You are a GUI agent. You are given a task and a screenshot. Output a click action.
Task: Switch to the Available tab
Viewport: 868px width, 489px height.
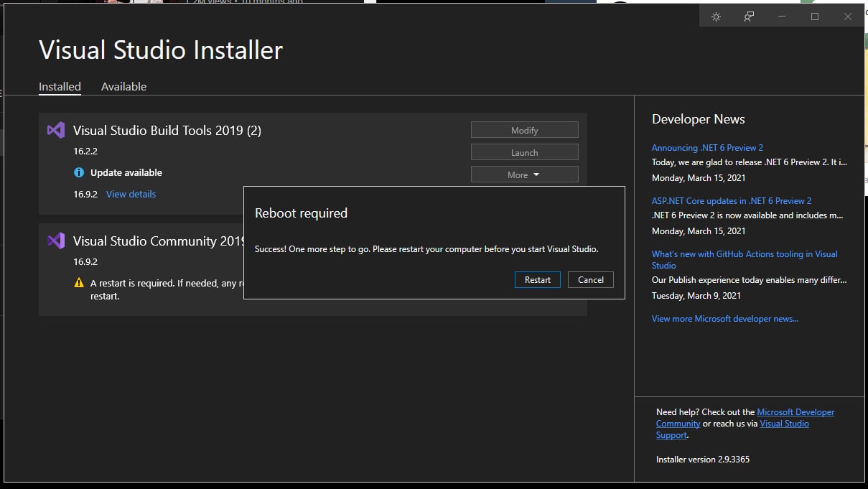click(x=123, y=86)
